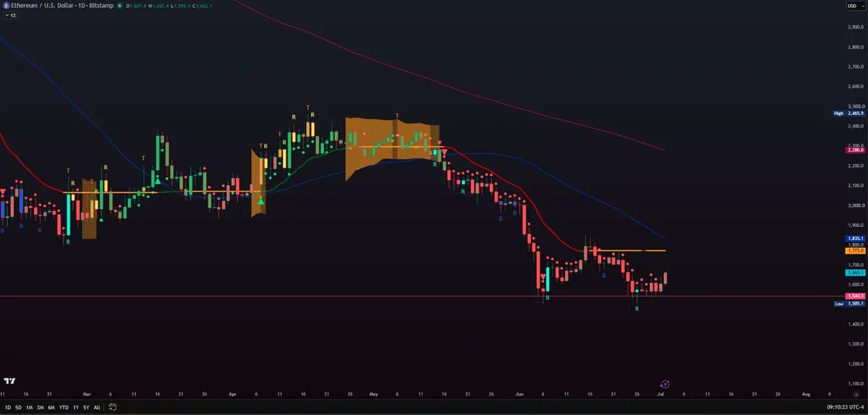Select the YTD time range
Screen dimensions: 868x415
(64, 408)
